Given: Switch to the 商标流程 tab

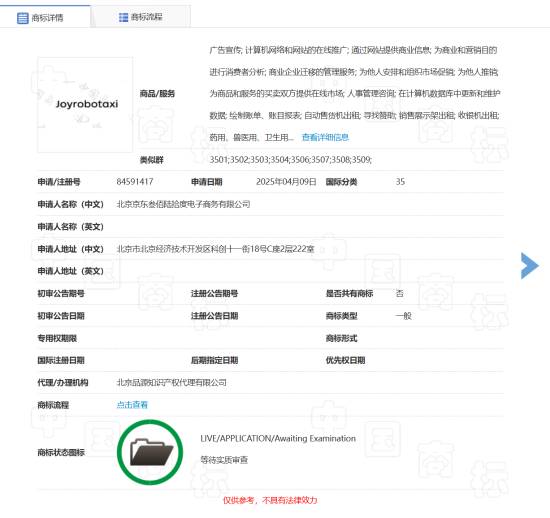Looking at the screenshot, I should coord(141,17).
